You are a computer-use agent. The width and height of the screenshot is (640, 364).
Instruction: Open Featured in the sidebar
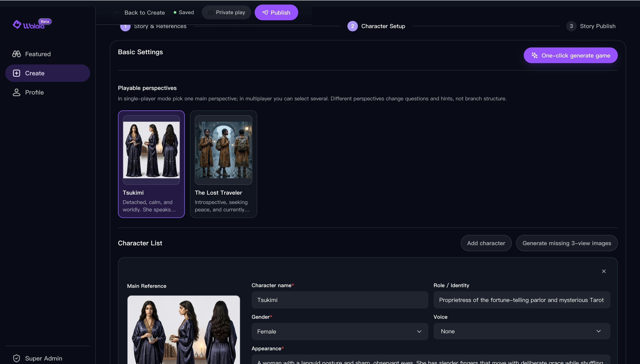tap(47, 54)
